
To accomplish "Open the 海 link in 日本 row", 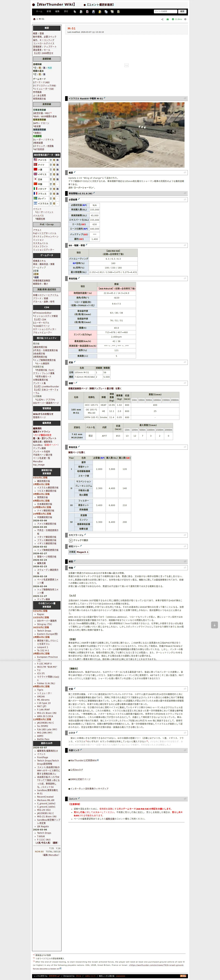I will (57, 179).
